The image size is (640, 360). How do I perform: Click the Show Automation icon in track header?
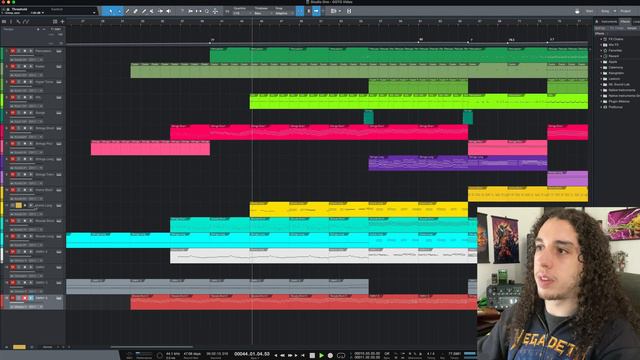pyautogui.click(x=26, y=21)
